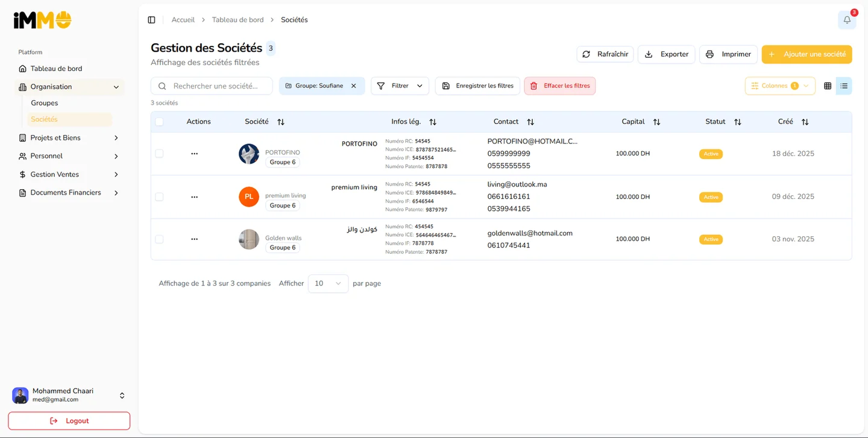Image resolution: width=868 pixels, height=438 pixels.
Task: Open the rows per page dropdown
Action: point(328,283)
